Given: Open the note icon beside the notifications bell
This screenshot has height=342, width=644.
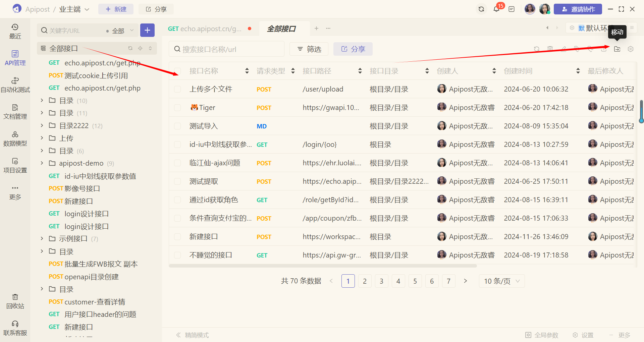Looking at the screenshot, I should tap(512, 9).
